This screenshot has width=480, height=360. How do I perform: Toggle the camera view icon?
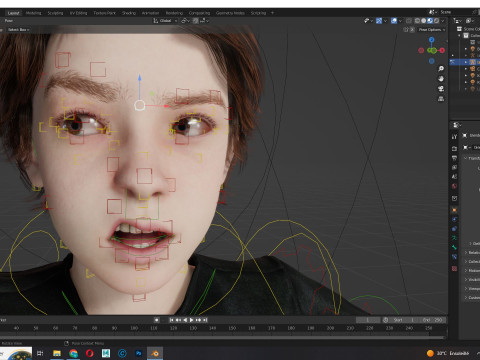coord(441,89)
